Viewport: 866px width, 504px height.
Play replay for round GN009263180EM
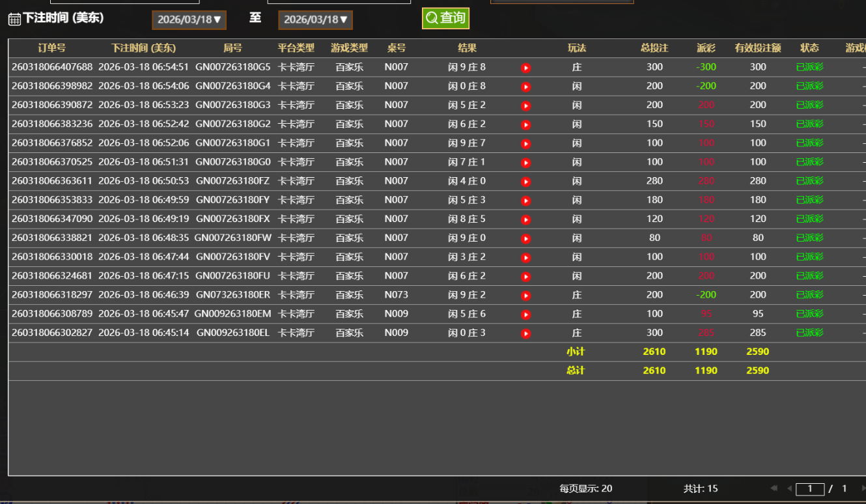[526, 315]
